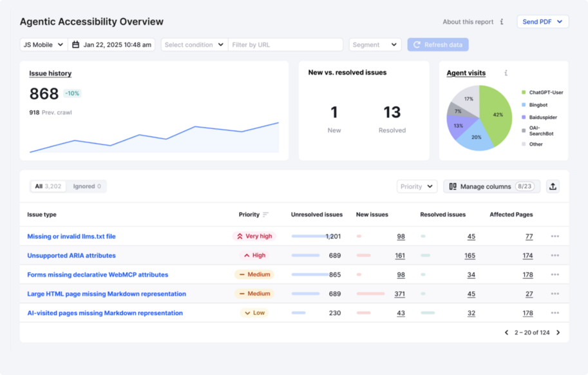This screenshot has height=375, width=588.
Task: Open AI-visited pages missing Markdown representation issue
Action: tap(105, 312)
